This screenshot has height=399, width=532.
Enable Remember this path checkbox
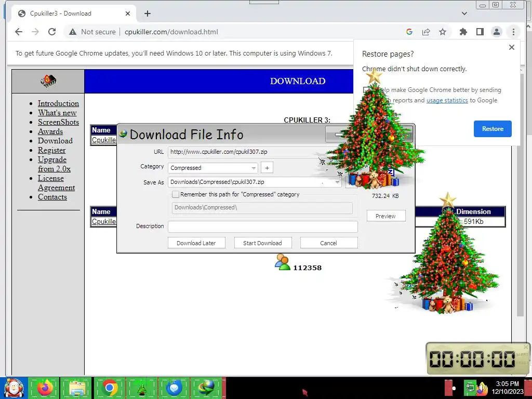tap(176, 194)
